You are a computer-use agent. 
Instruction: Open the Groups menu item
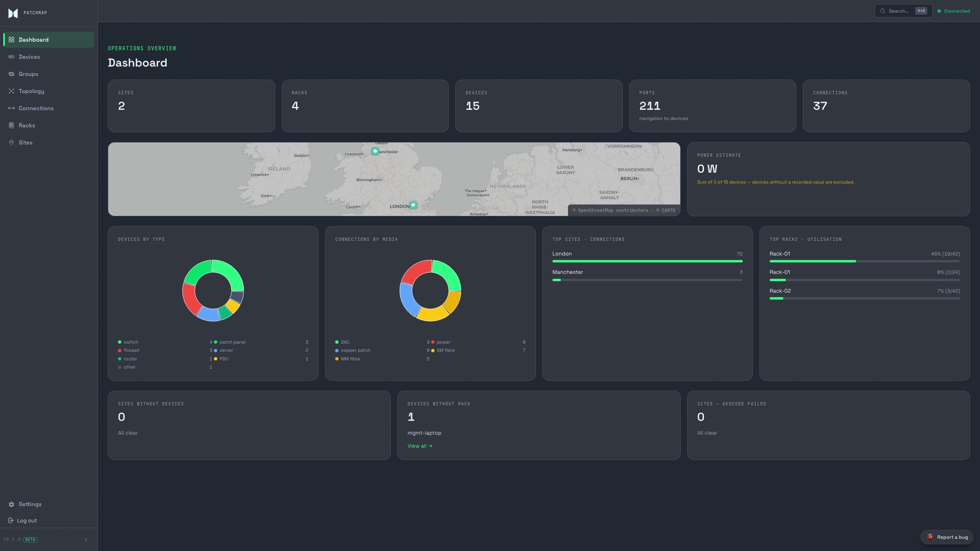point(49,74)
